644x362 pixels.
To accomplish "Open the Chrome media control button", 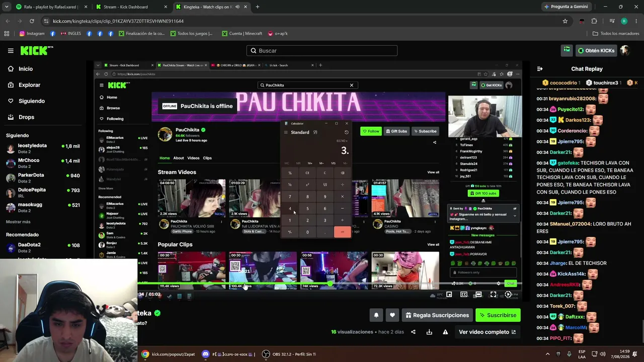I will (612, 21).
